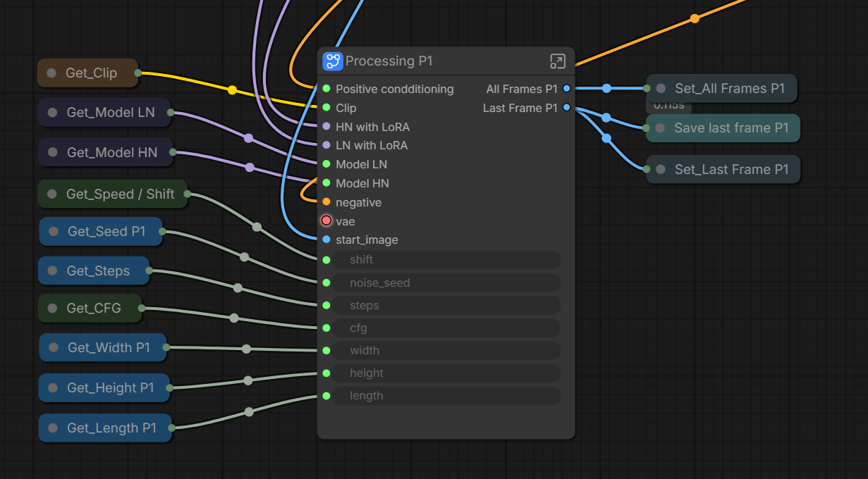Click the width value field

[x=447, y=350]
